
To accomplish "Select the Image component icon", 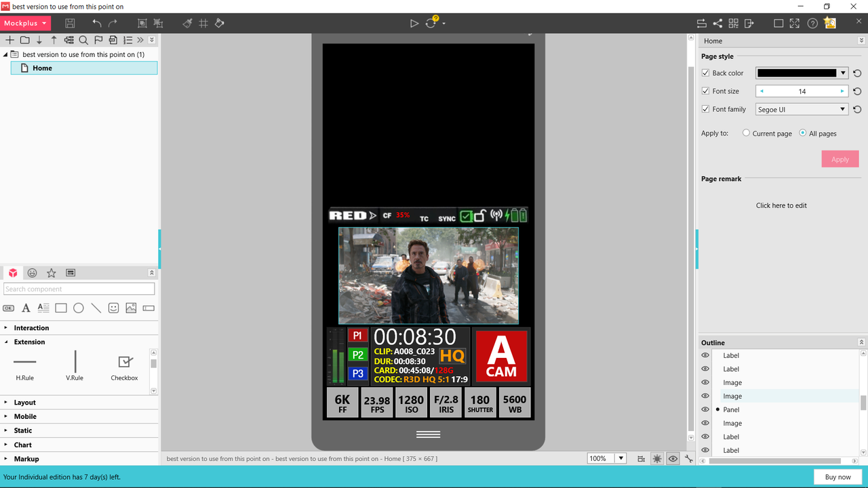I will coord(131,308).
